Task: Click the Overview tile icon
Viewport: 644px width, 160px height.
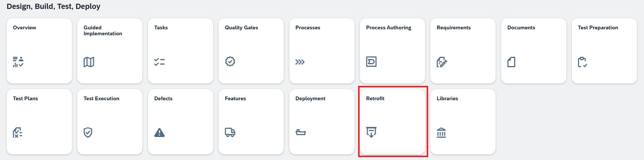Action: point(18,62)
